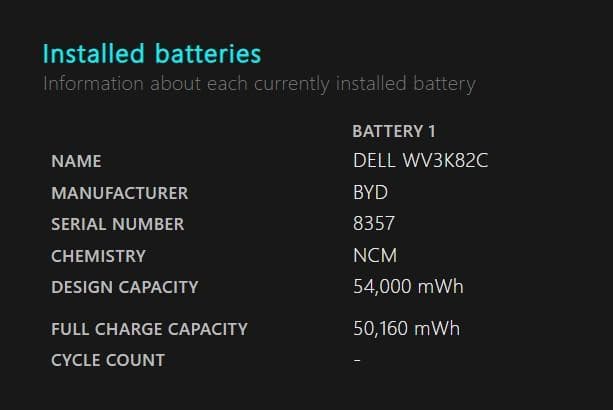
Task: Click the mWh unit after 54,000
Action: click(440, 287)
